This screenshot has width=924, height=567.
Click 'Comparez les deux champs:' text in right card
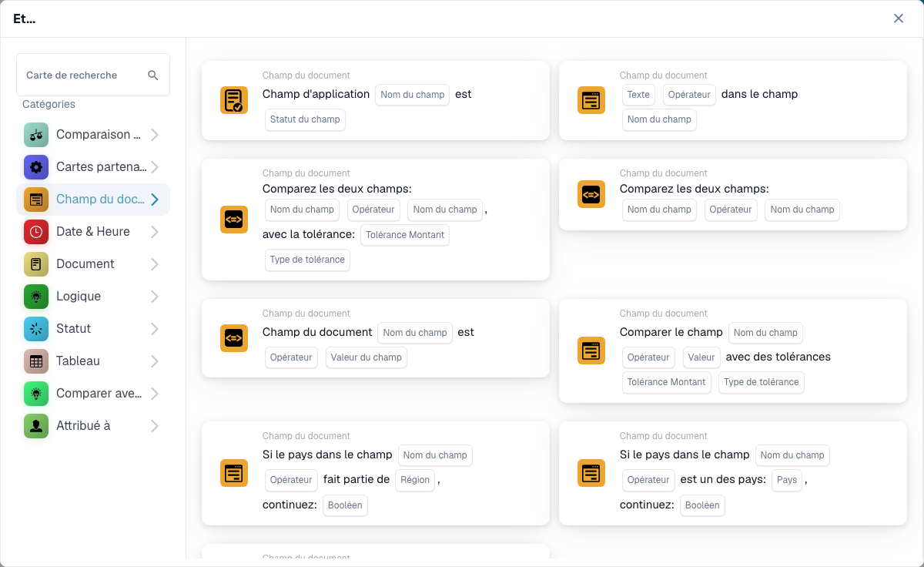coord(695,189)
